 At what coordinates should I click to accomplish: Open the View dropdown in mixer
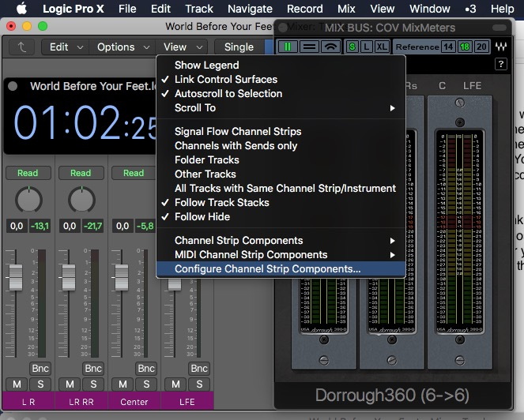click(x=183, y=47)
